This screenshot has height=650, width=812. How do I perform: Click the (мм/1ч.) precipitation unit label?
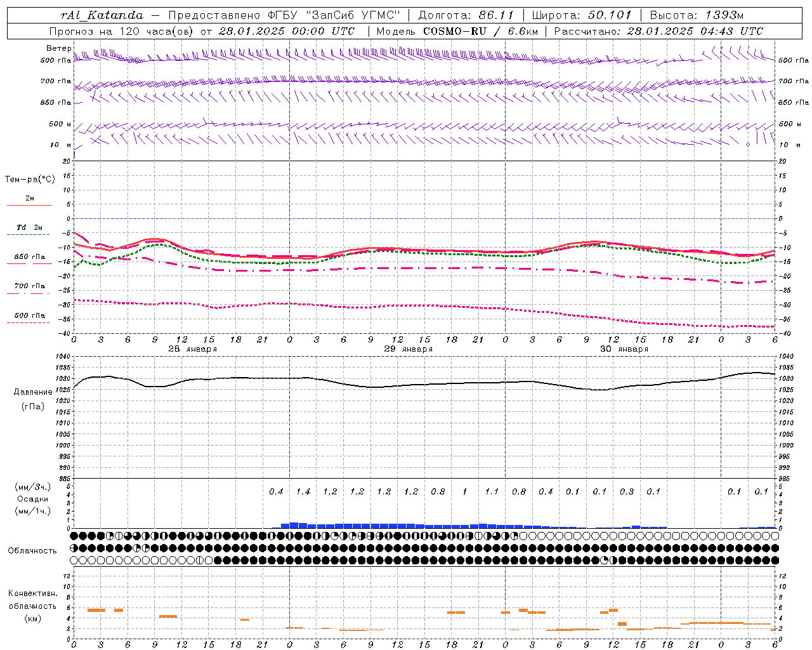click(x=33, y=511)
